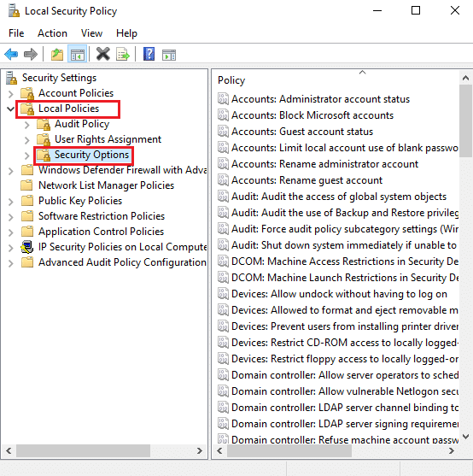Toggle Show/Hide Console Tree toolbar icon
Image resolution: width=473 pixels, height=476 pixels.
[78, 55]
